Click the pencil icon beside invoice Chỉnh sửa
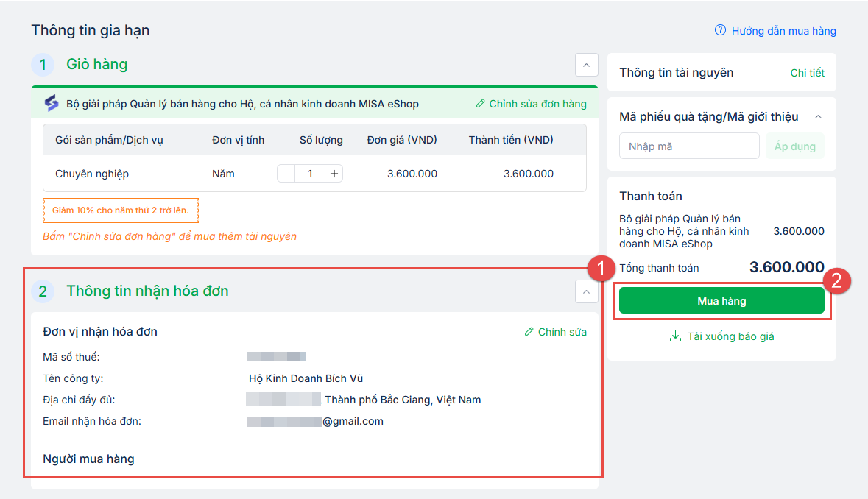Image resolution: width=868 pixels, height=499 pixels. pyautogui.click(x=529, y=332)
